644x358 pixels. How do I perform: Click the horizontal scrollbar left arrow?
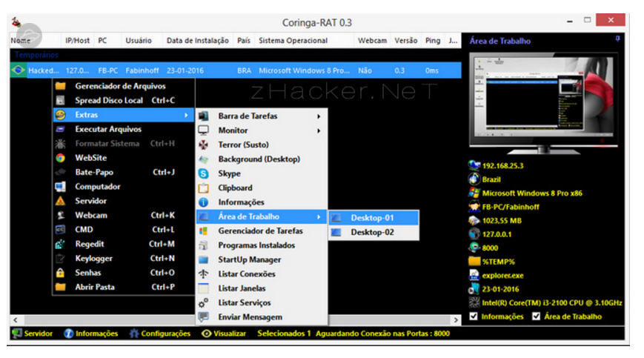coord(16,319)
